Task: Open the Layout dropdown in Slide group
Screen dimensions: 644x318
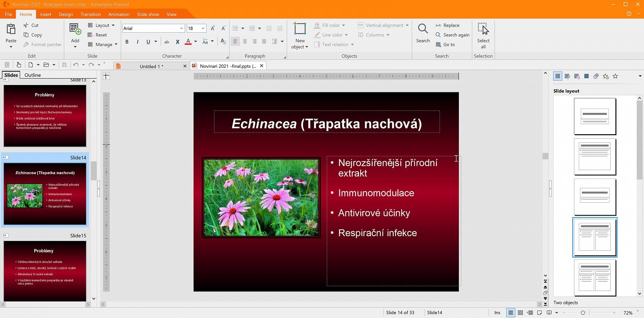Action: pos(101,25)
